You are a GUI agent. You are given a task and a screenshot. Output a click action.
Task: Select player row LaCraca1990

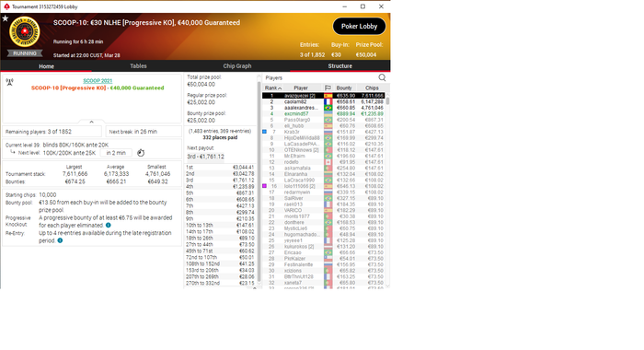tap(323, 181)
